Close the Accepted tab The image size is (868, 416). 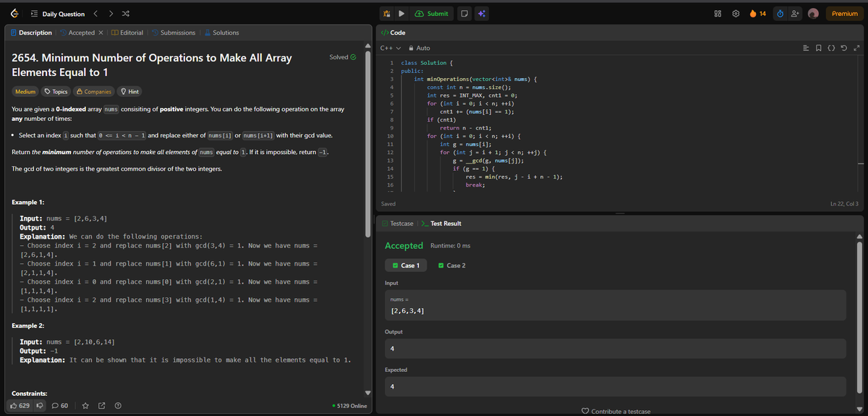[x=100, y=33]
